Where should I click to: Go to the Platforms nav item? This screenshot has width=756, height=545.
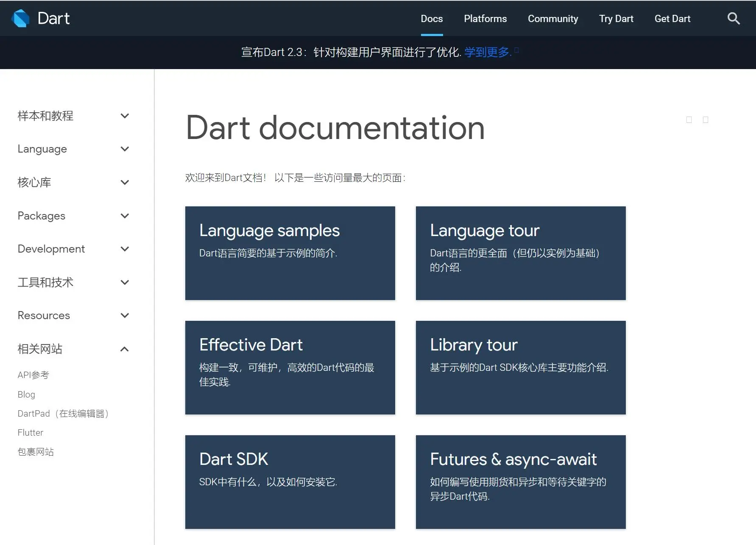485,19
